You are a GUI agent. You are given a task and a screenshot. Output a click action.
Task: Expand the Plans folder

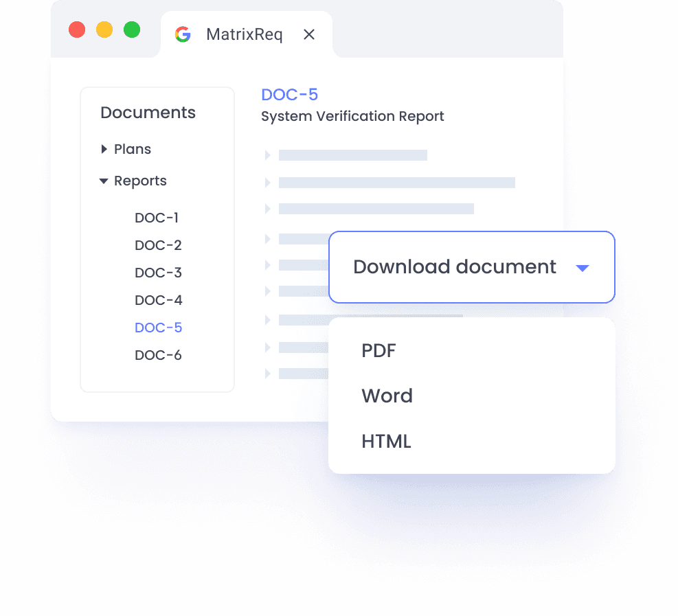click(x=104, y=149)
